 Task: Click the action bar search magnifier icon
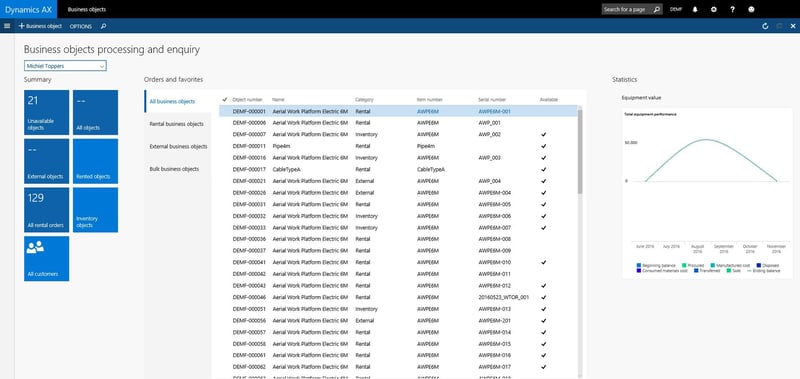(x=103, y=26)
